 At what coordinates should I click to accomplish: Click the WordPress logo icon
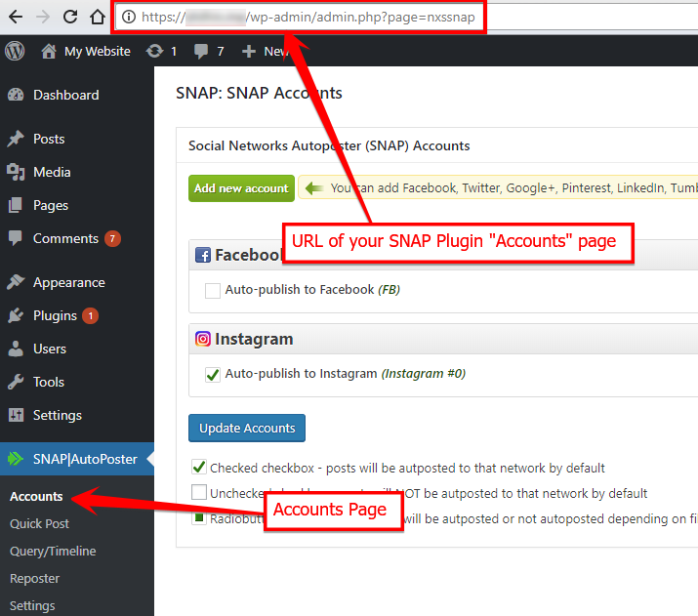pyautogui.click(x=15, y=51)
